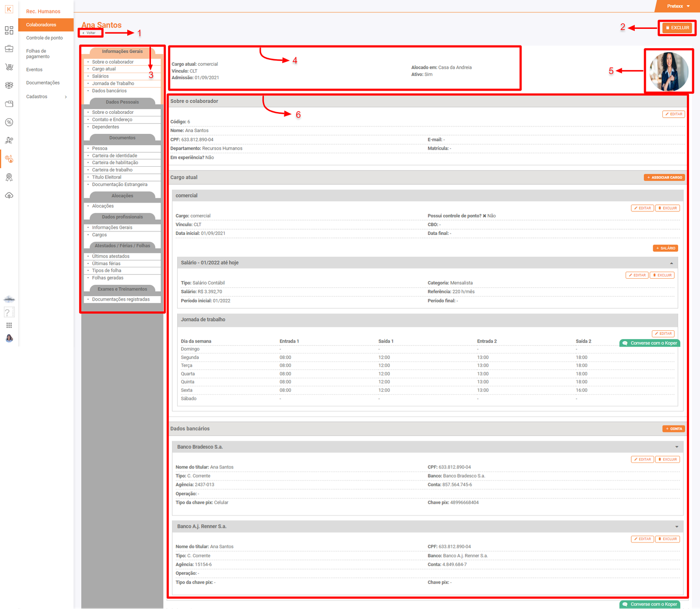Open the dashboard grid icon in sidebar

coord(9,30)
